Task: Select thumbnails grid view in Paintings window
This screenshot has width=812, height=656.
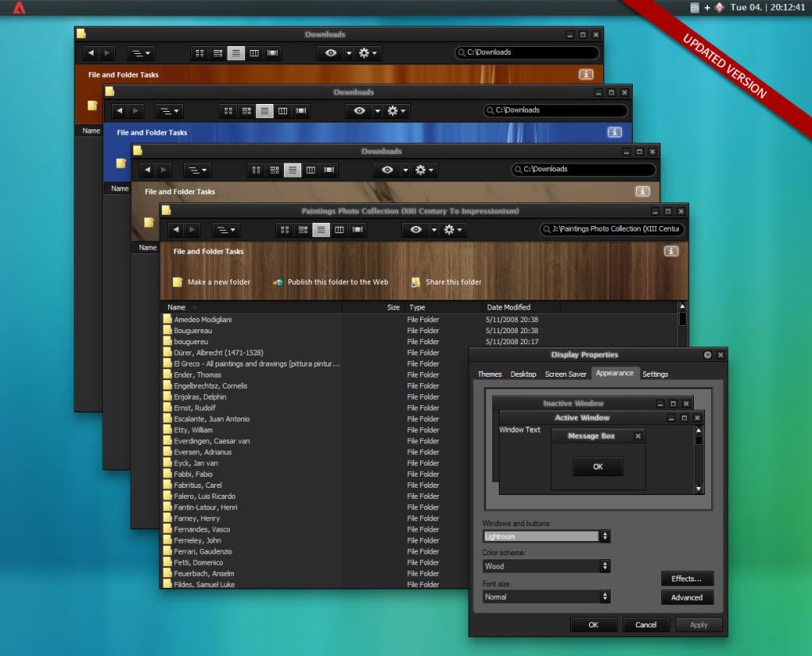Action: [284, 230]
